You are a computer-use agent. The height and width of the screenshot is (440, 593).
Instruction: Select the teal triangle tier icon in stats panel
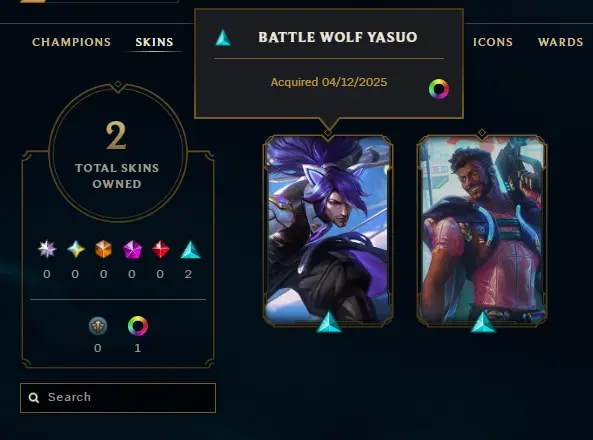point(191,250)
